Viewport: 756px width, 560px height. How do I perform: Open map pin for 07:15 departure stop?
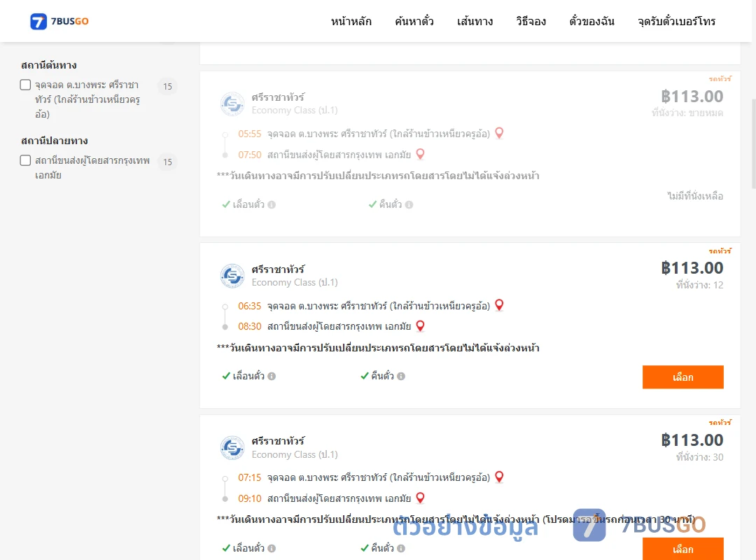[x=500, y=477]
